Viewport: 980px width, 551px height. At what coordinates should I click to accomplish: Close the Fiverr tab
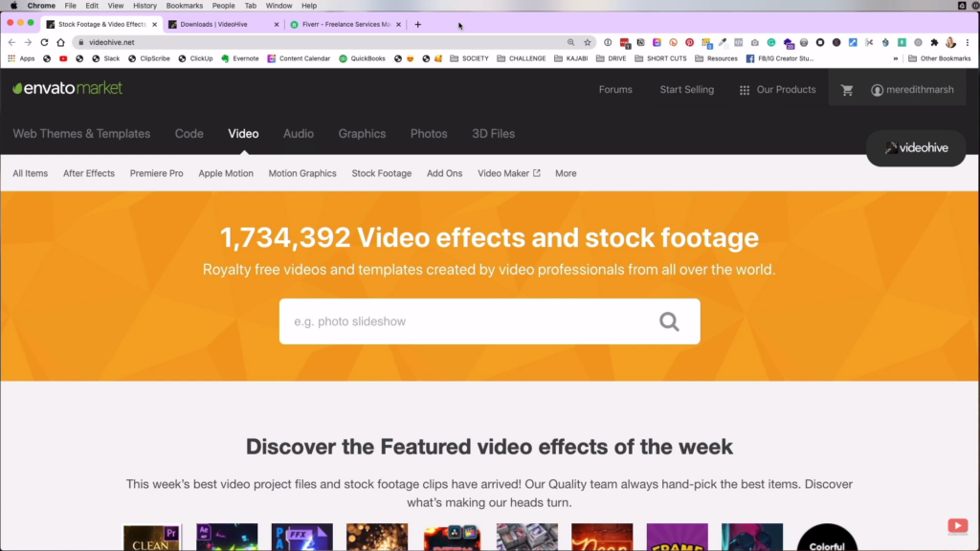click(398, 24)
